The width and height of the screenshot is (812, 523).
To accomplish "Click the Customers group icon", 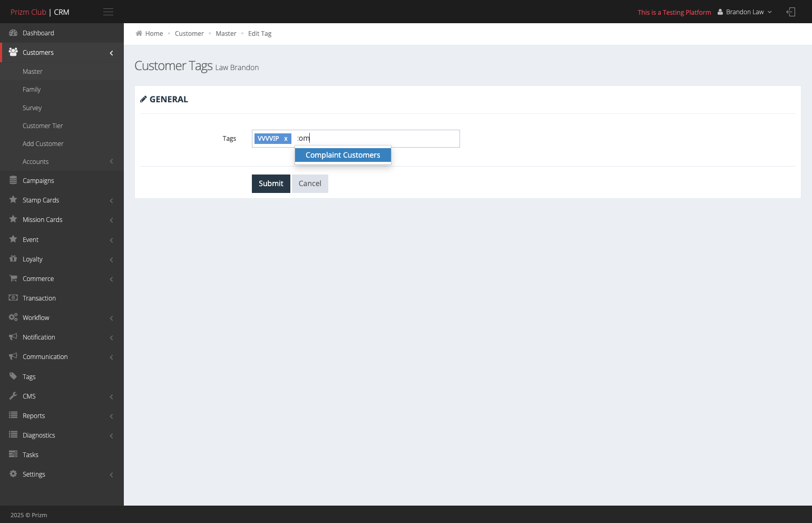I will pos(13,52).
